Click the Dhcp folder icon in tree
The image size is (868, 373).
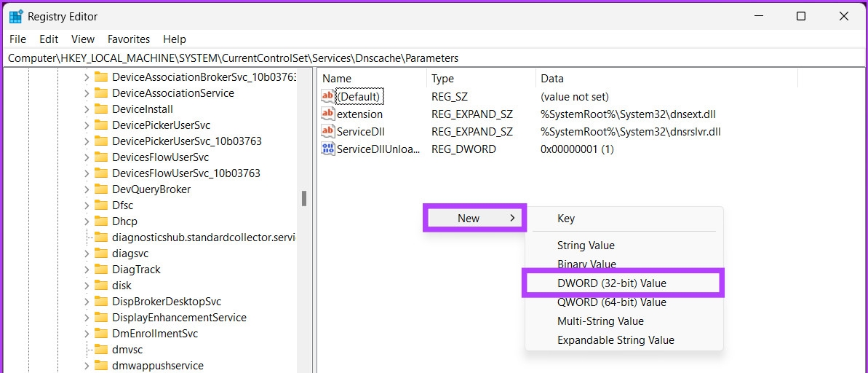click(x=101, y=221)
